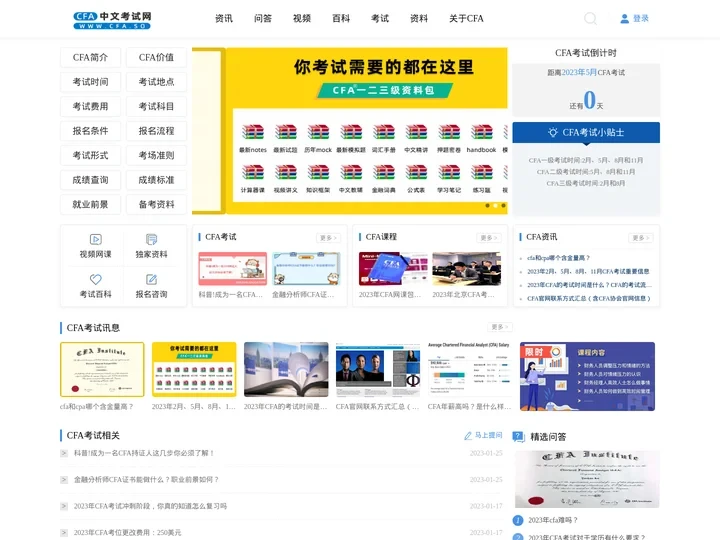
Task: Expand 更多 in the CFA课程 panel
Action: point(489,238)
